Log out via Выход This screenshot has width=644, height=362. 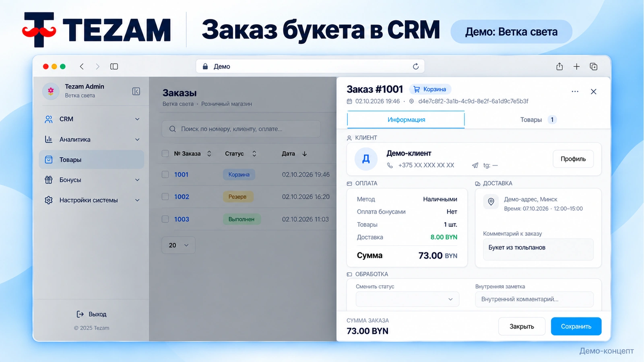(91, 314)
